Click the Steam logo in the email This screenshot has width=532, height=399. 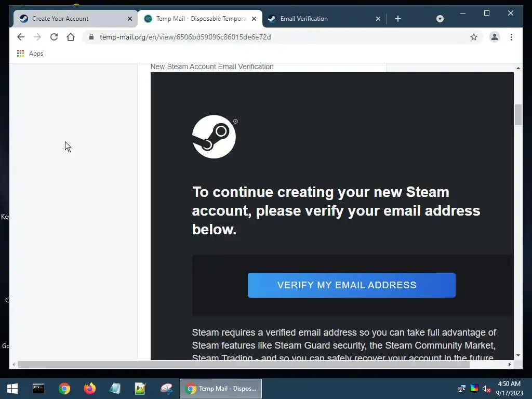pos(214,137)
